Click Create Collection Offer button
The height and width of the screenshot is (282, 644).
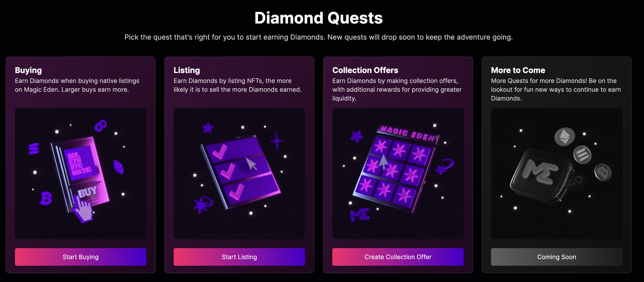398,257
